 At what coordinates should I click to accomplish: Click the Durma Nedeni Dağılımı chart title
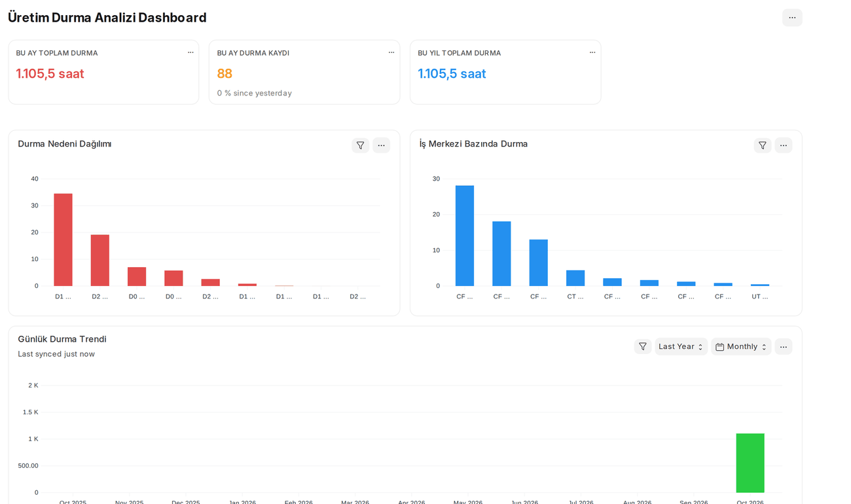click(65, 144)
